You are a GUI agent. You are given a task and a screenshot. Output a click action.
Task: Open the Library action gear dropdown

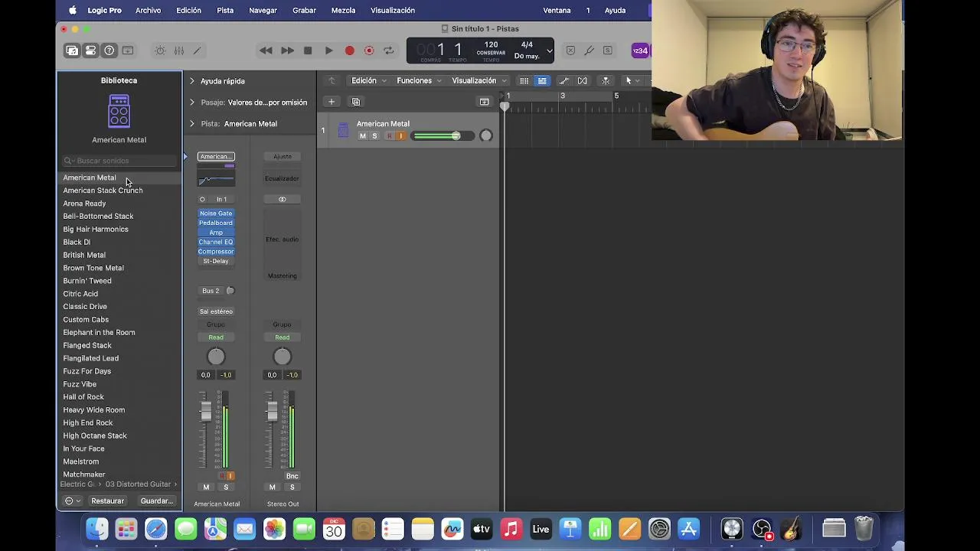coord(73,501)
